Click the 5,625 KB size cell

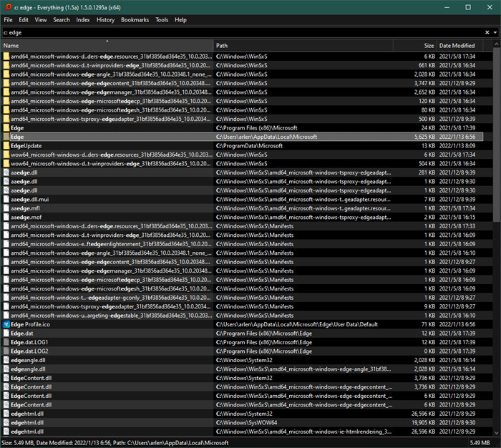click(x=424, y=137)
